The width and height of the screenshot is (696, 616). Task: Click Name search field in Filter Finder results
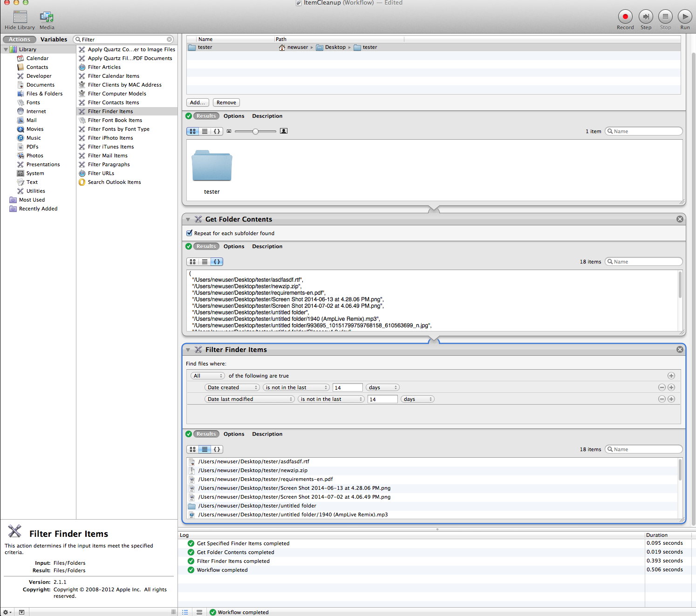point(644,449)
